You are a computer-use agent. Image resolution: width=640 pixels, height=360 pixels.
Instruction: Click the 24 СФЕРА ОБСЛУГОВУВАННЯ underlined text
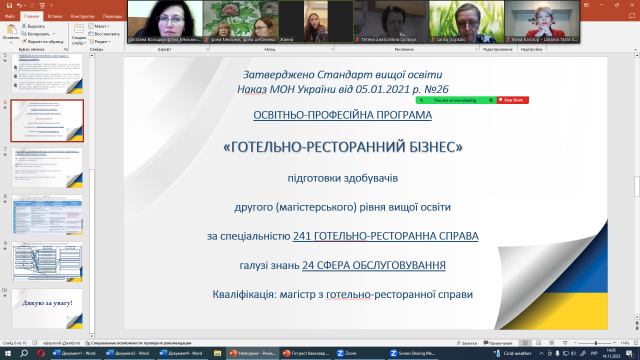click(x=373, y=265)
